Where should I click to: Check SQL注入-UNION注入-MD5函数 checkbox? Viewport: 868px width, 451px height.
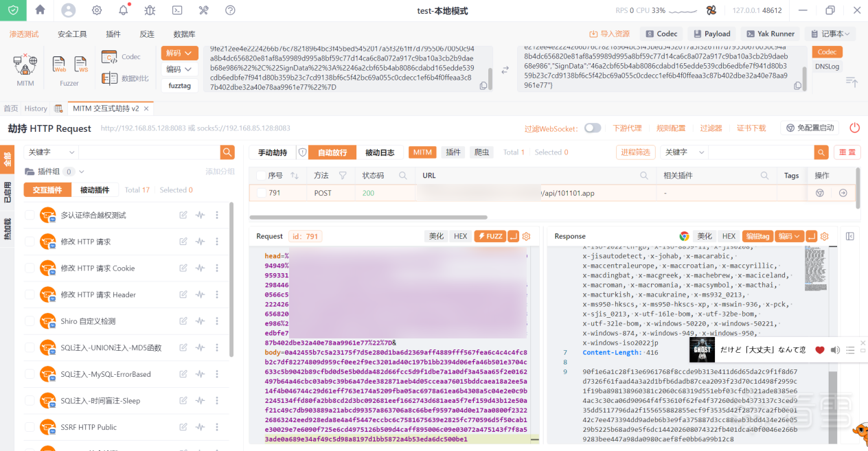pyautogui.click(x=29, y=347)
